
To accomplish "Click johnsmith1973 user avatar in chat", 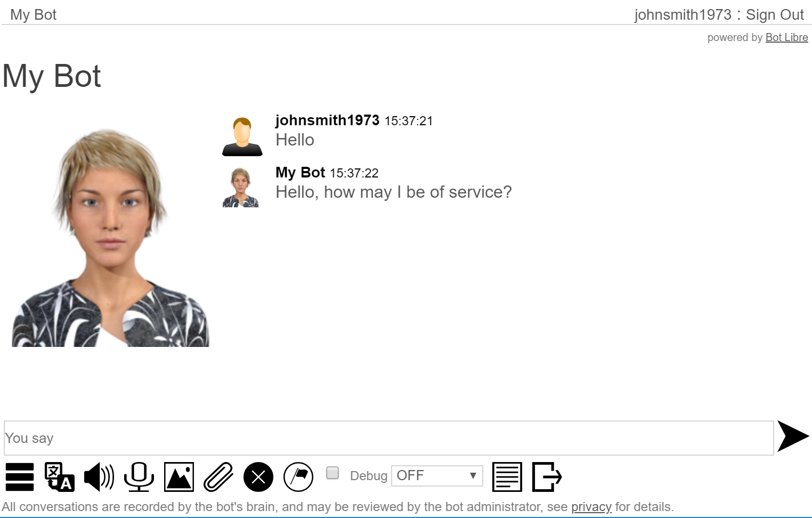I will tap(242, 137).
